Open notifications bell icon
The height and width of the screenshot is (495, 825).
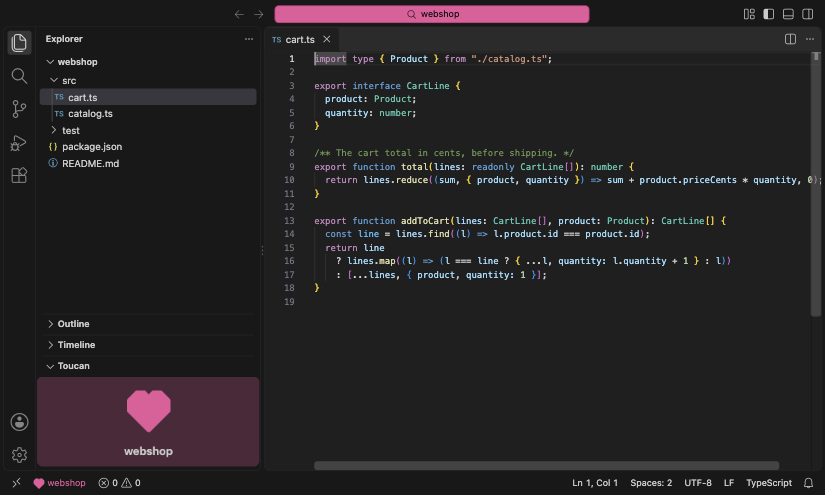pos(809,483)
